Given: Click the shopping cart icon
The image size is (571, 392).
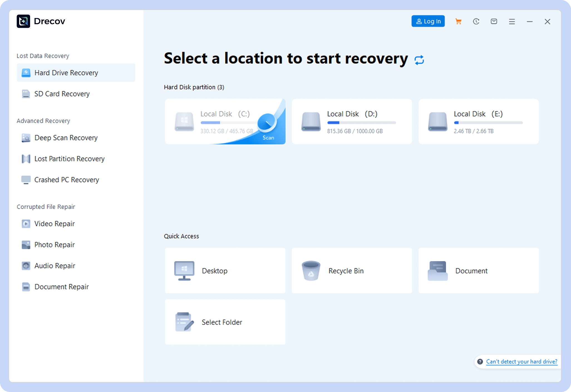Looking at the screenshot, I should point(458,21).
